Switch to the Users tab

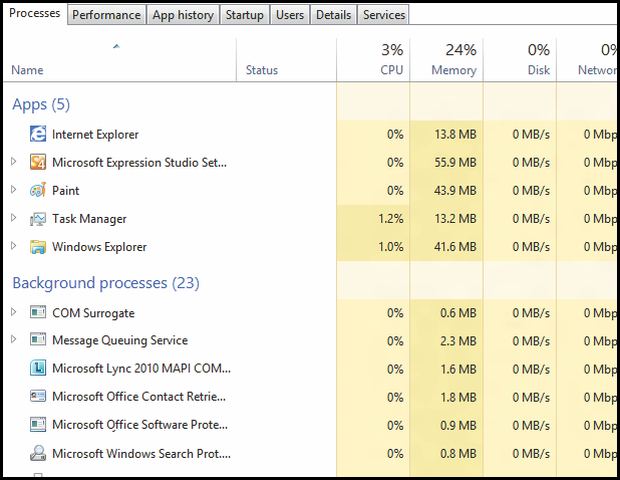pyautogui.click(x=290, y=15)
